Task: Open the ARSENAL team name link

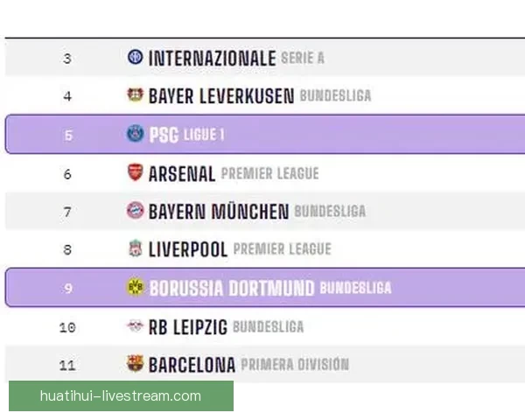Action: 182,173
